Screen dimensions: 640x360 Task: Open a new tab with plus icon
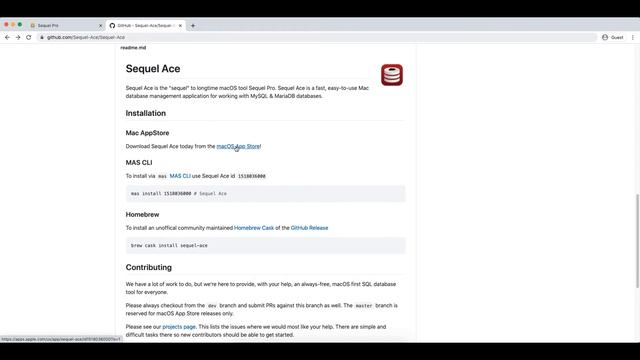(x=193, y=25)
